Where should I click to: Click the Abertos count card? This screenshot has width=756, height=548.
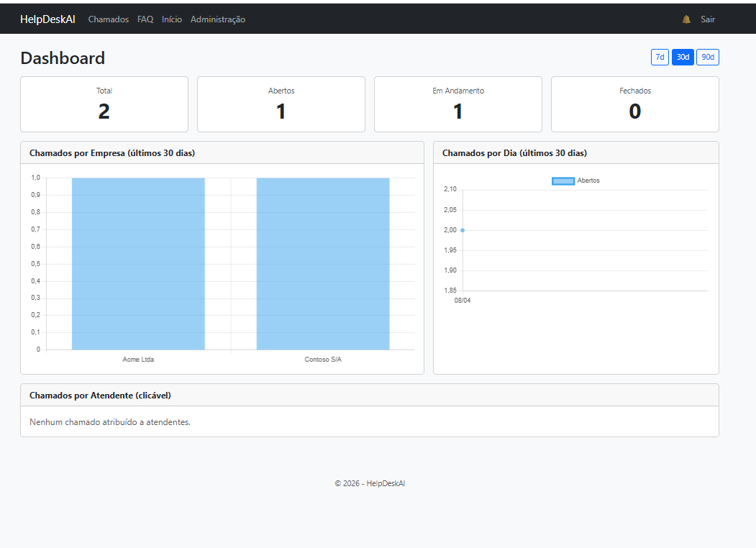click(281, 104)
